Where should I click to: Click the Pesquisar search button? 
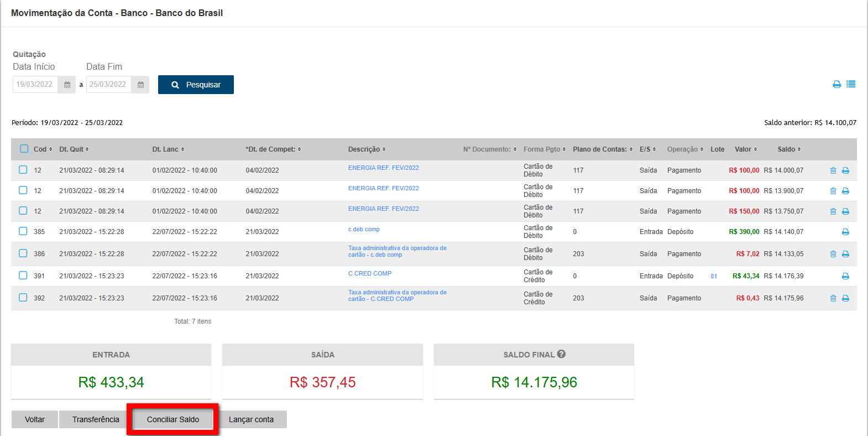click(x=196, y=85)
